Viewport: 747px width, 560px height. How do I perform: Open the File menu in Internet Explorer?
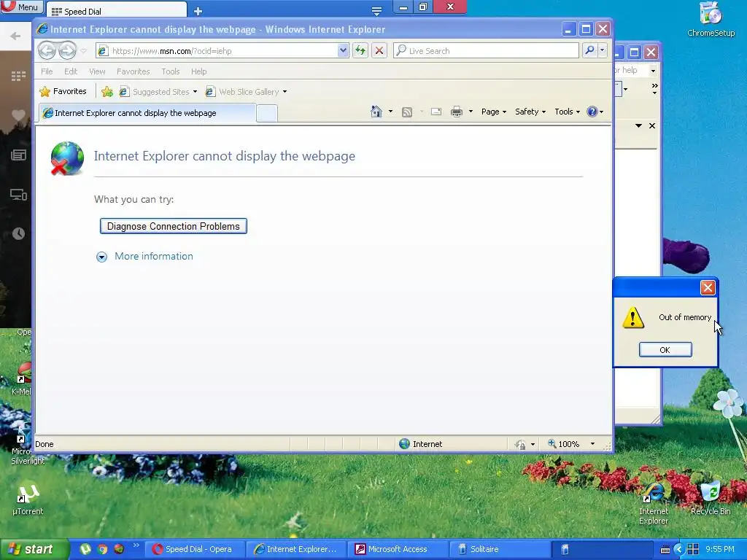coord(47,71)
